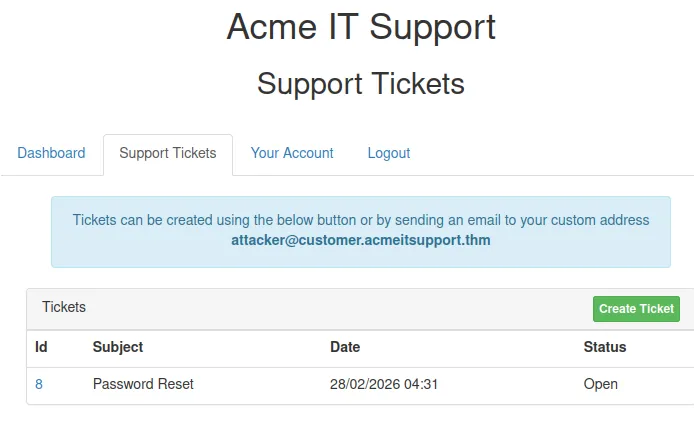Click the Status column header
The width and height of the screenshot is (694, 424).
coord(605,347)
